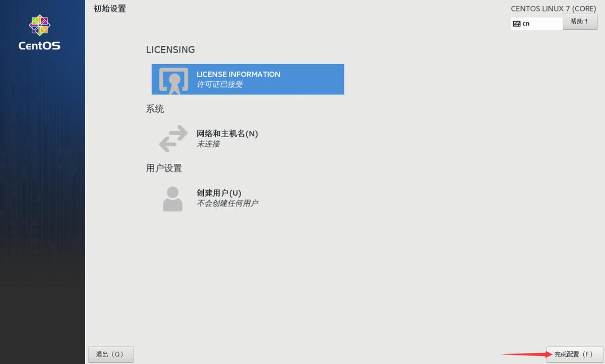Select the cn keyboard layout selector
This screenshot has height=364, width=605.
click(536, 23)
